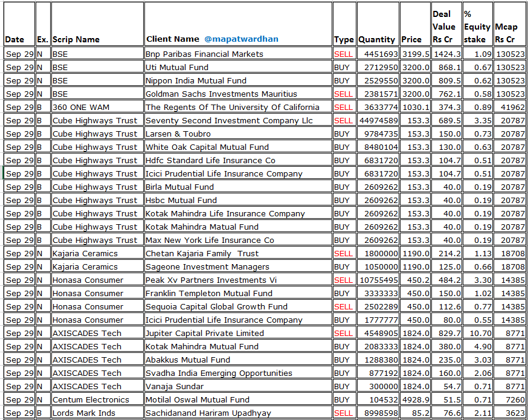Click the "360 ONE WAM" scrip cell
The height and width of the screenshot is (420, 528).
point(97,107)
